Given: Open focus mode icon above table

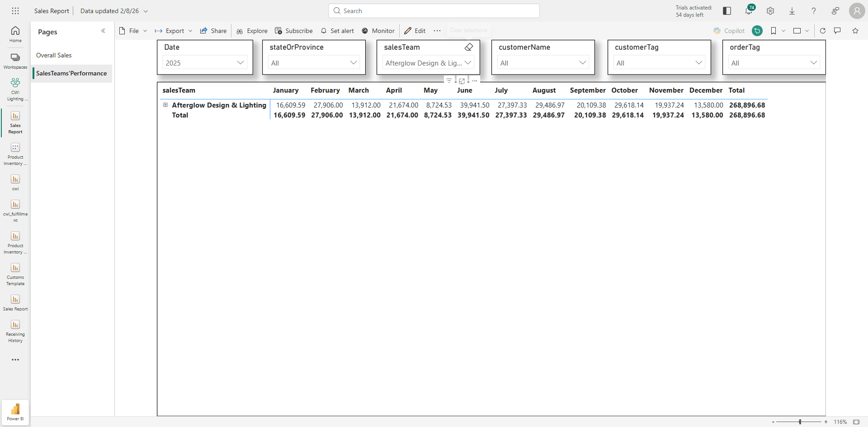Looking at the screenshot, I should pyautogui.click(x=462, y=81).
